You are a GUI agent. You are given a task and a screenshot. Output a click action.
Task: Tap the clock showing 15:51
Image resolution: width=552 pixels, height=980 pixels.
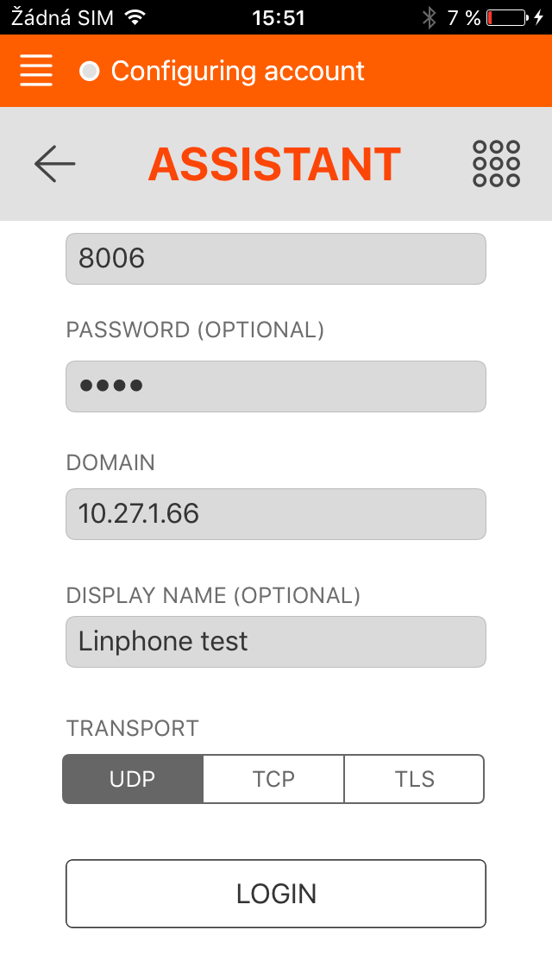coord(278,17)
